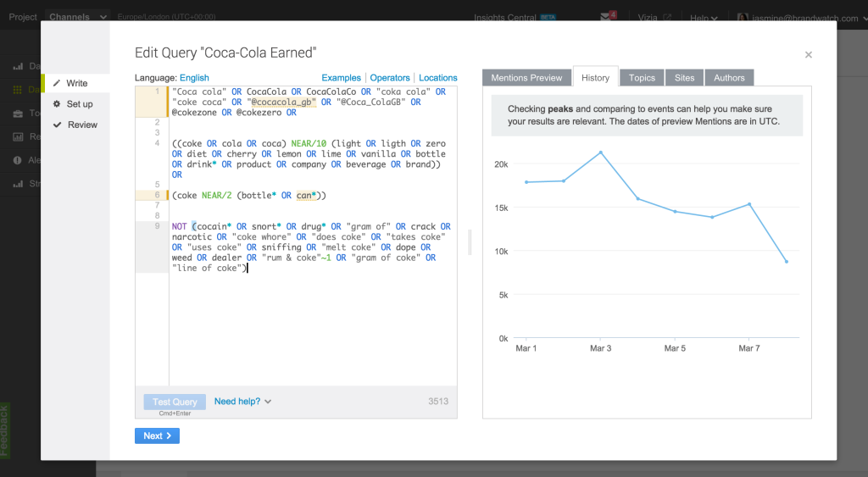The width and height of the screenshot is (868, 477).
Task: Select the Authors tab
Action: (x=729, y=78)
